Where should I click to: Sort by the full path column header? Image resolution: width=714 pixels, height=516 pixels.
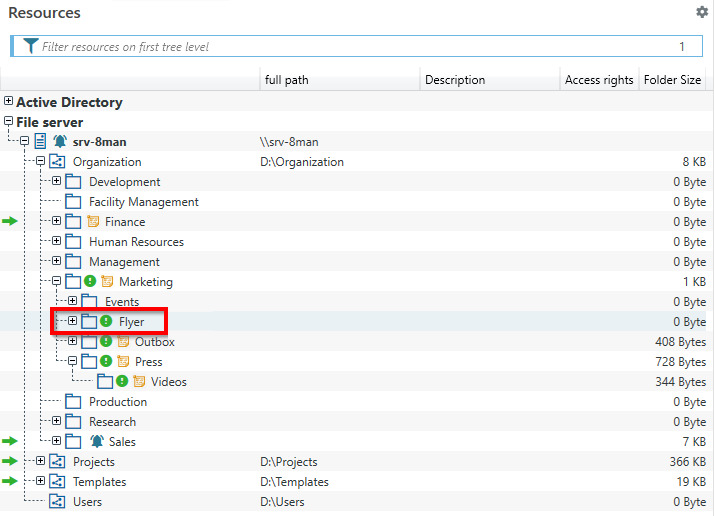[x=286, y=80]
